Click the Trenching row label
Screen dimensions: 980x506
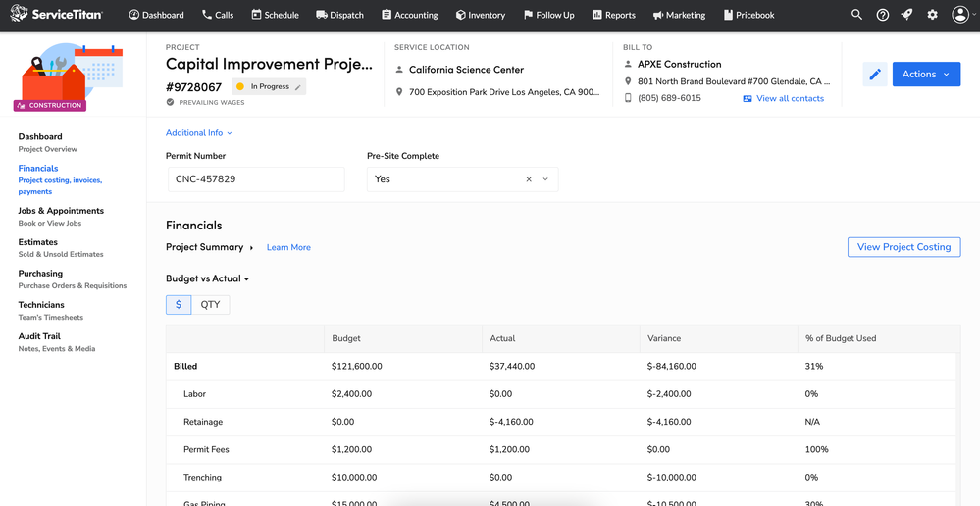[x=202, y=478]
